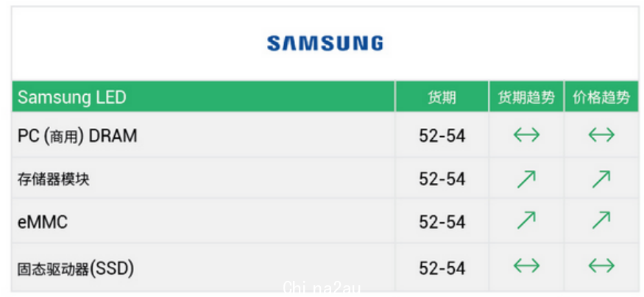Select the 存储器模块 row label
Image resolution: width=644 pixels, height=297 pixels.
tap(54, 179)
